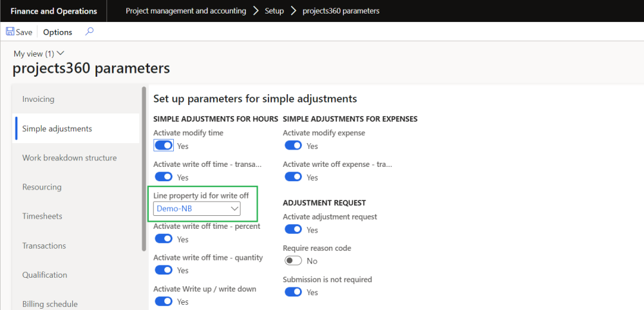Open the Options menu
The width and height of the screenshot is (644, 310).
click(x=57, y=32)
